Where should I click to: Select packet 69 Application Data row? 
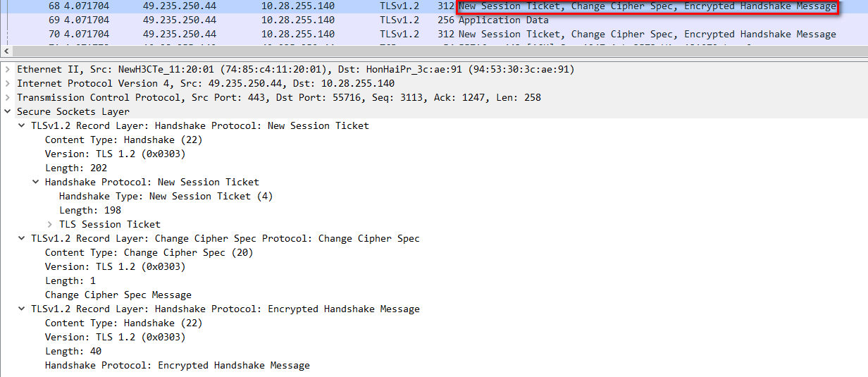click(282, 20)
